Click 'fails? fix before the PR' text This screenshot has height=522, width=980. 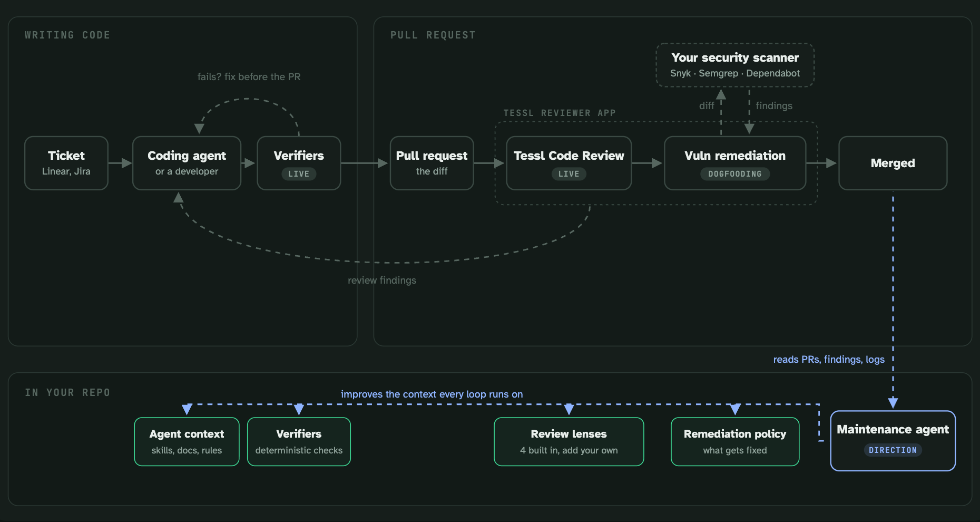[x=249, y=76]
